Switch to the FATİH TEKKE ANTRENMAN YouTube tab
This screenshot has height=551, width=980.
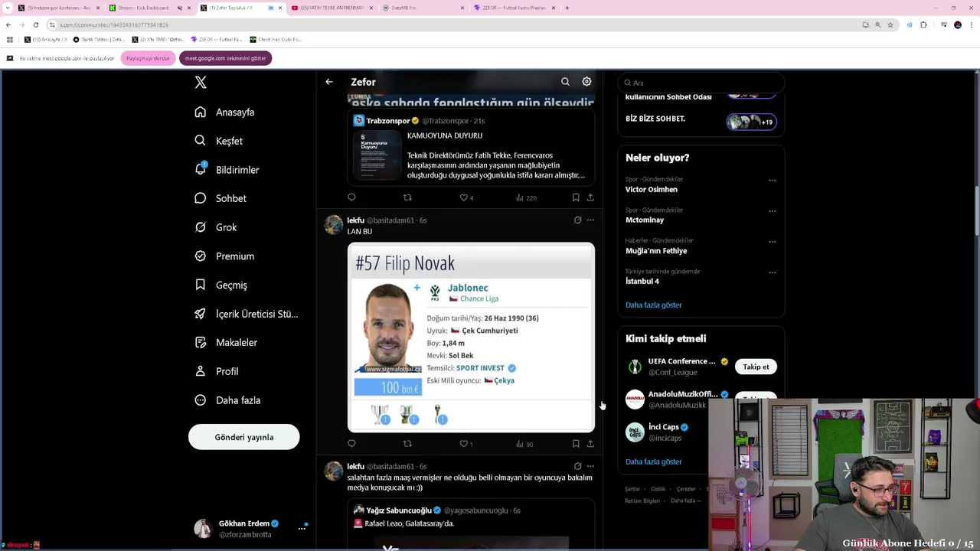coord(332,8)
